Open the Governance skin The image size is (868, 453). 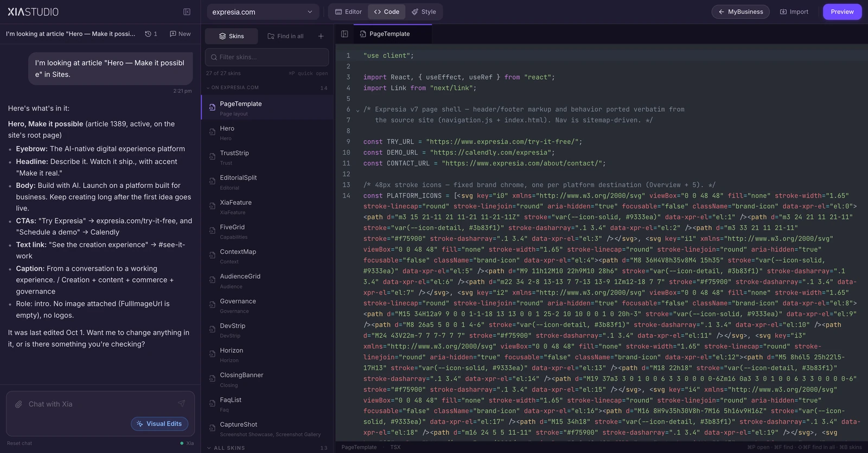click(x=267, y=305)
